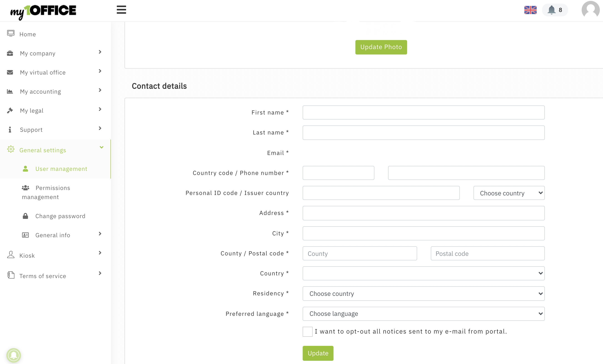
Task: Click the Update Photo button
Action: pyautogui.click(x=381, y=47)
